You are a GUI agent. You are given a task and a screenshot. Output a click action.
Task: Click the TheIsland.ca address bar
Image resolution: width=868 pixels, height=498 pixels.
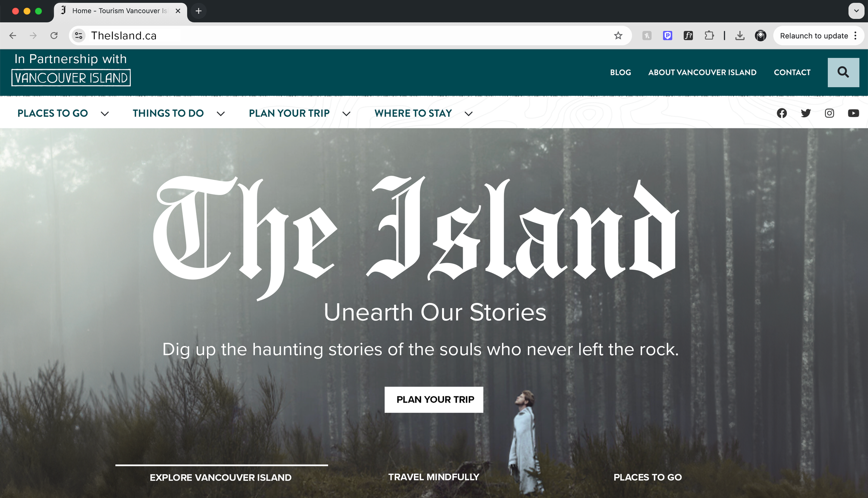347,35
